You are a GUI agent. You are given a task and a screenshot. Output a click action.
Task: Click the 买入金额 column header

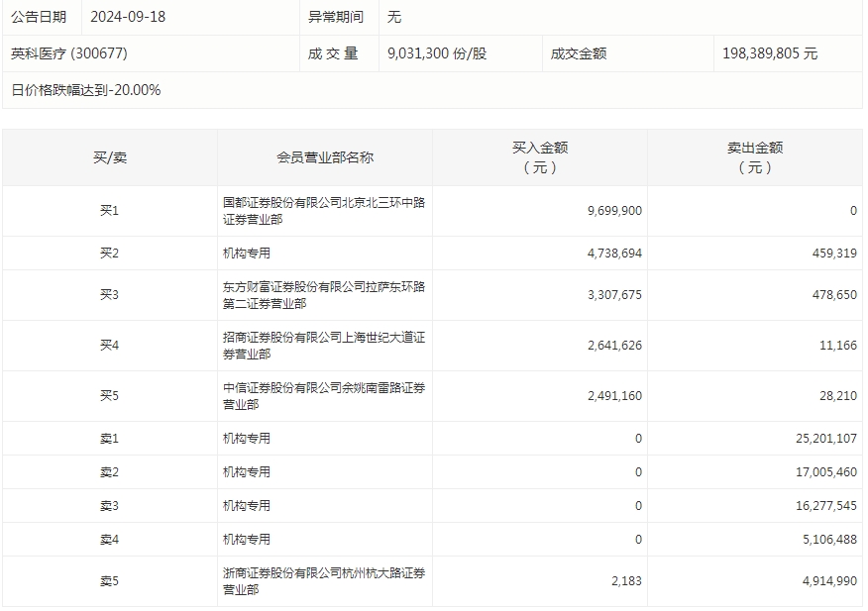(x=540, y=157)
